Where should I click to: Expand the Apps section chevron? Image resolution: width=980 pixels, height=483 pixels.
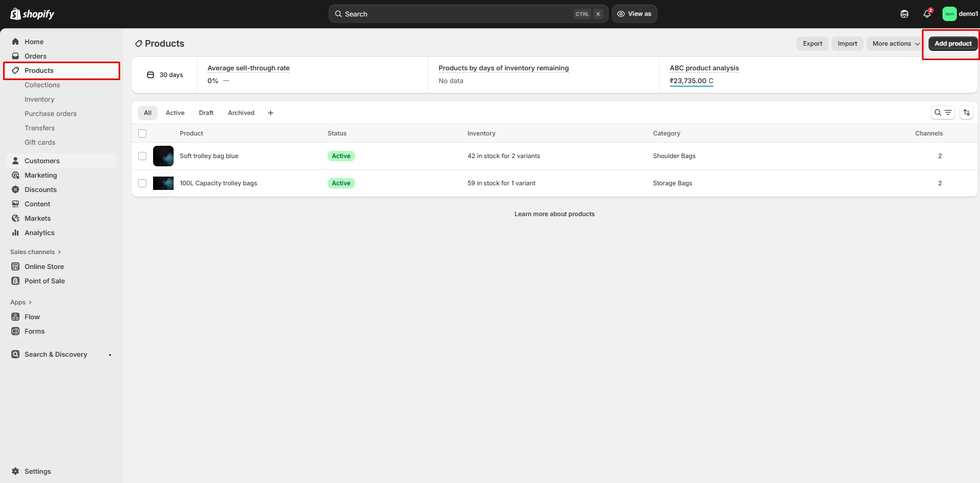30,302
